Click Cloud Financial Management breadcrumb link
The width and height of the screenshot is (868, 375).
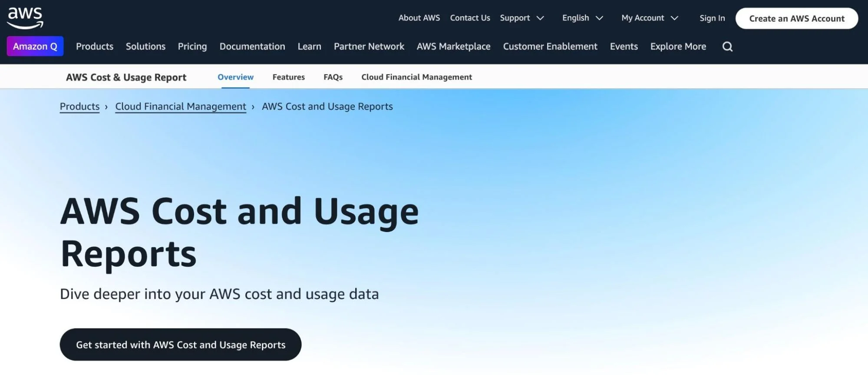click(181, 106)
